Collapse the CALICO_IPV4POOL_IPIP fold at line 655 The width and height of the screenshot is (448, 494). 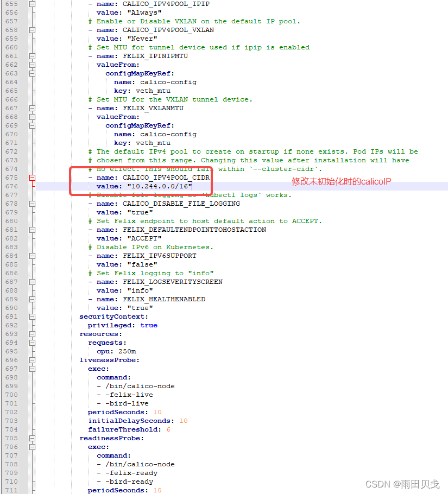pos(31,4)
